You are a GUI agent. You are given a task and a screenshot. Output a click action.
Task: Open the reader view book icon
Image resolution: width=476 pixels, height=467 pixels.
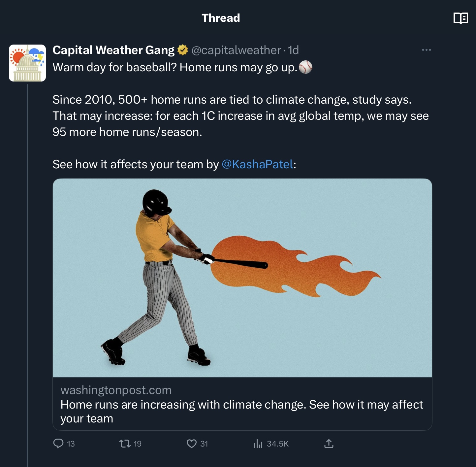460,18
